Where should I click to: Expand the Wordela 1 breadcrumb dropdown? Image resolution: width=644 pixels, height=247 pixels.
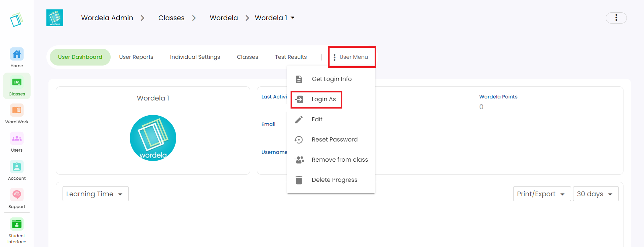coord(293,18)
